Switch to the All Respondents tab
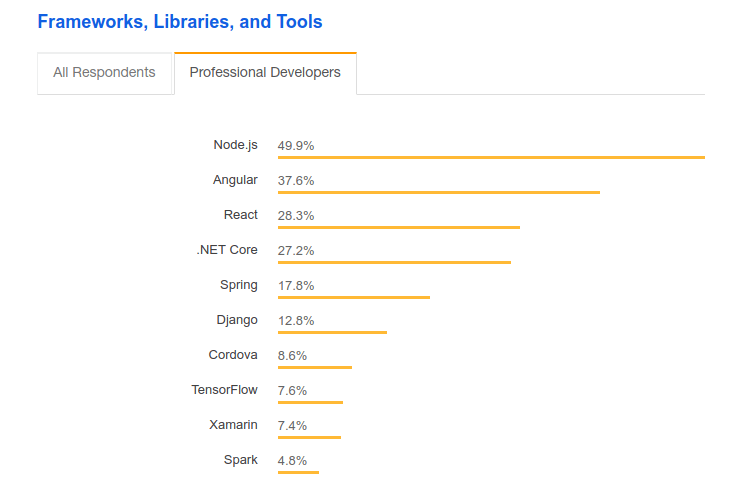 click(104, 72)
